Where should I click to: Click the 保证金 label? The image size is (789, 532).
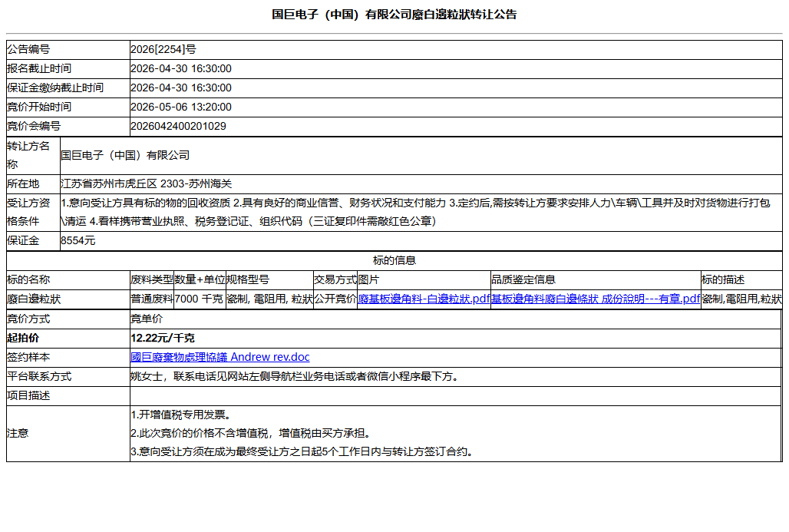pos(23,240)
